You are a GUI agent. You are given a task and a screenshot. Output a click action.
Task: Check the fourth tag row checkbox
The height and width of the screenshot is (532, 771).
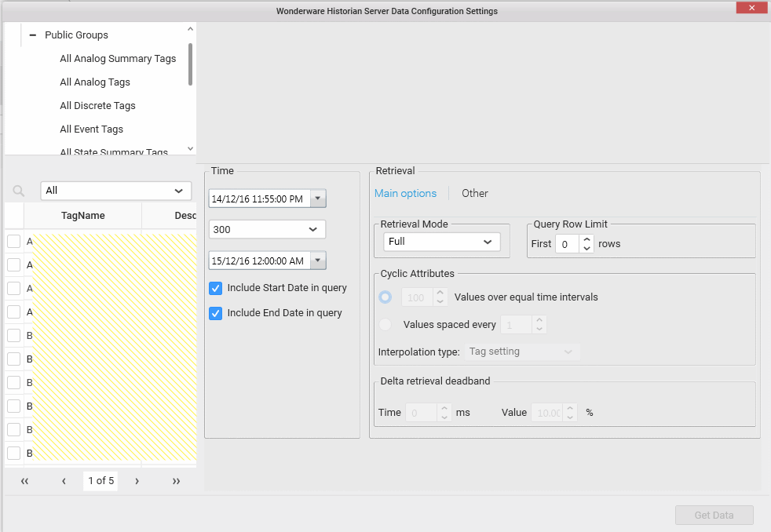(14, 312)
